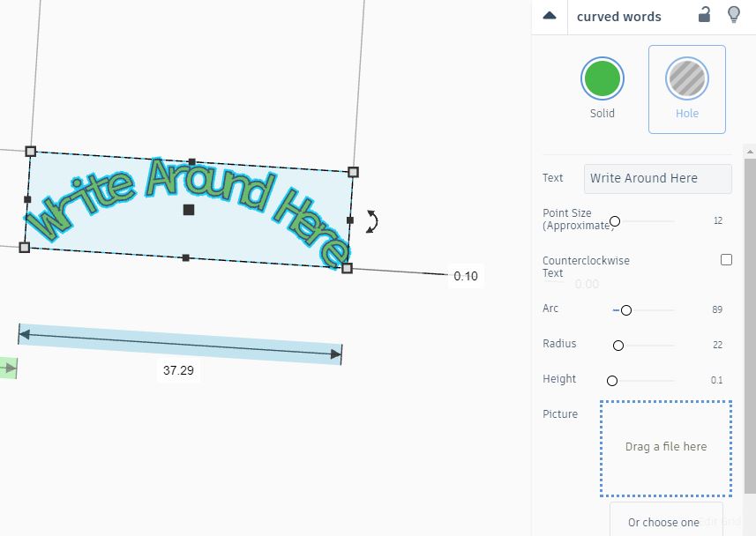Enable the Counterclockwise Text checkbox

[726, 260]
